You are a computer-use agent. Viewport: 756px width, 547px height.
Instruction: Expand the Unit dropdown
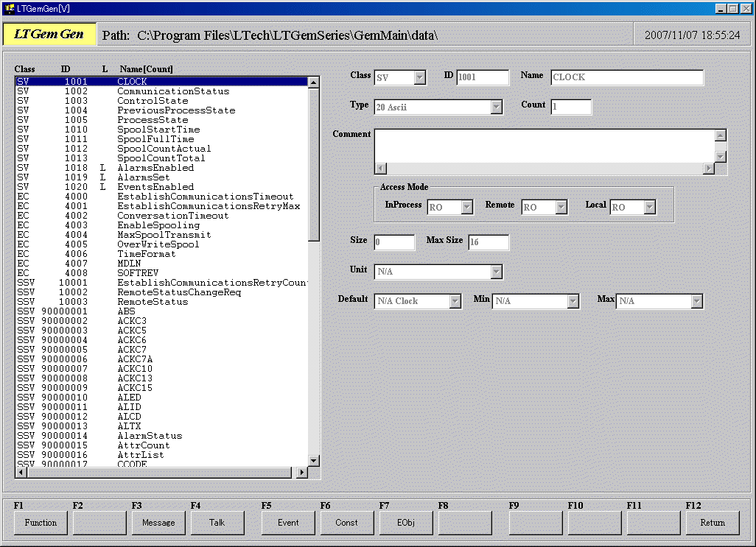pyautogui.click(x=496, y=272)
